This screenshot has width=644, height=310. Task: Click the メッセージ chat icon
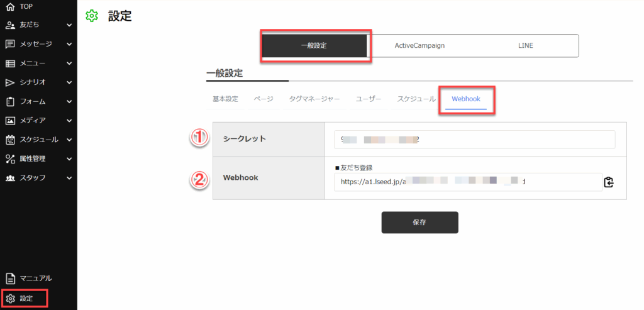(x=10, y=44)
